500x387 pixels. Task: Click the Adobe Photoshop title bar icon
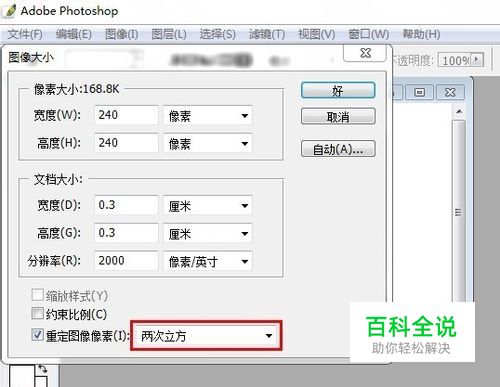click(x=10, y=10)
